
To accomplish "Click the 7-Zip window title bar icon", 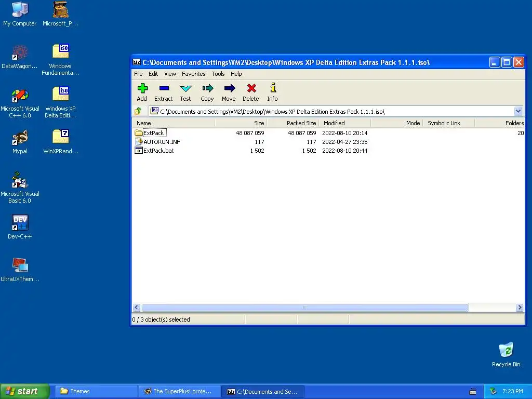I will (137, 62).
